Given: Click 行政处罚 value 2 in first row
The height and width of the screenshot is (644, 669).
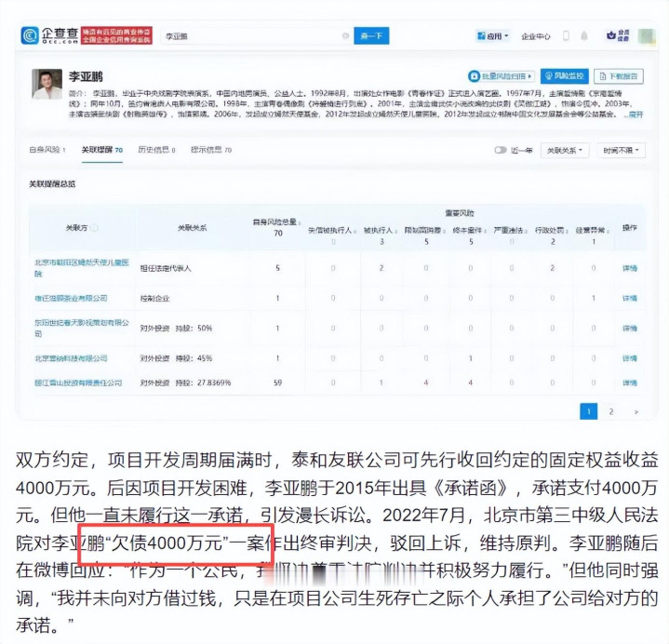Looking at the screenshot, I should pos(552,268).
